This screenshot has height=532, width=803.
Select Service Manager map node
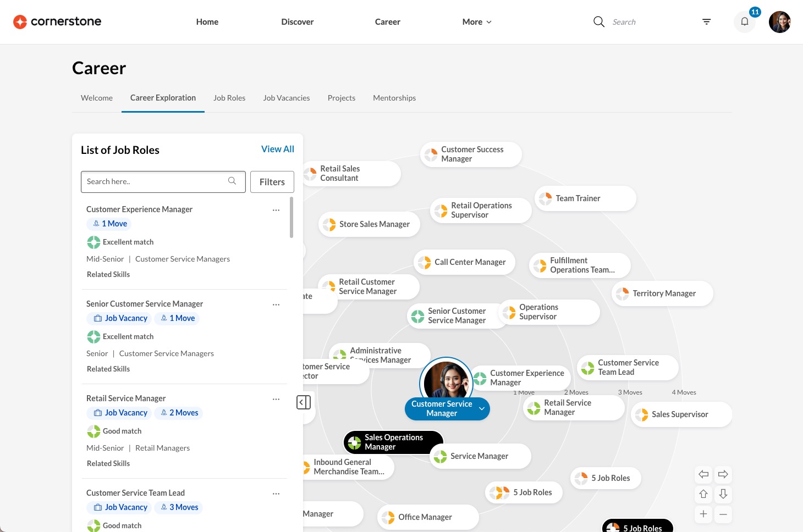pos(480,456)
